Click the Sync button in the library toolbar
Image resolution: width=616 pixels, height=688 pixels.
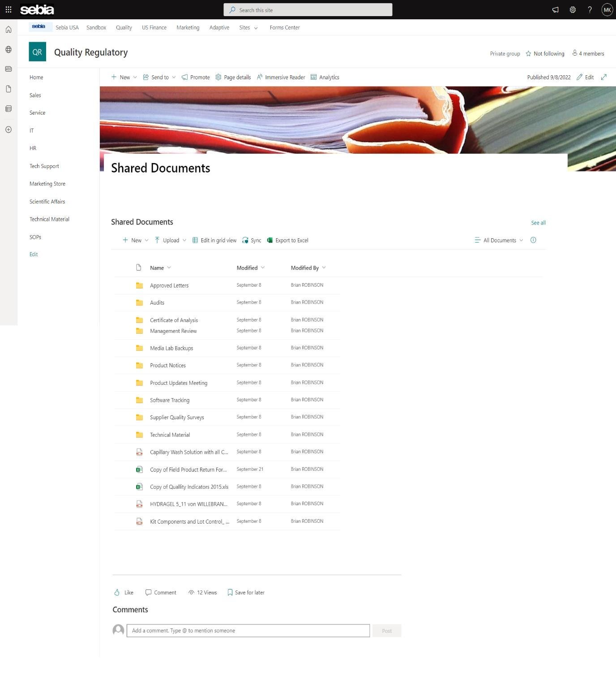[x=252, y=241]
